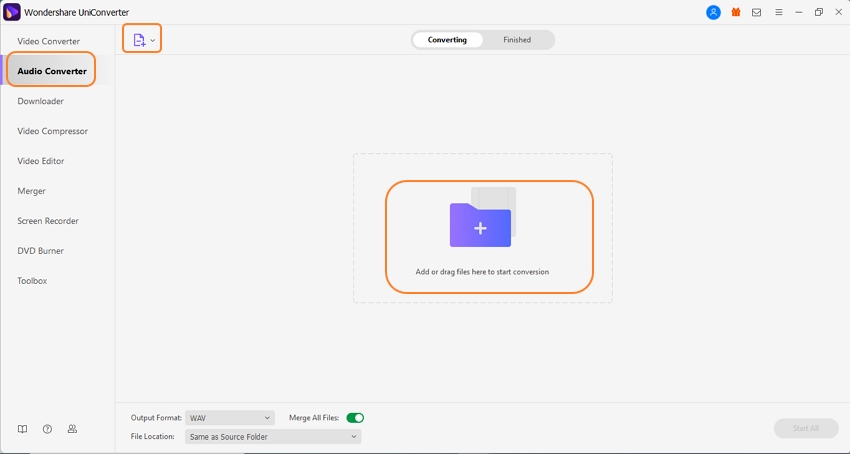Image resolution: width=850 pixels, height=454 pixels.
Task: Switch to the Finished tab
Action: pos(517,40)
